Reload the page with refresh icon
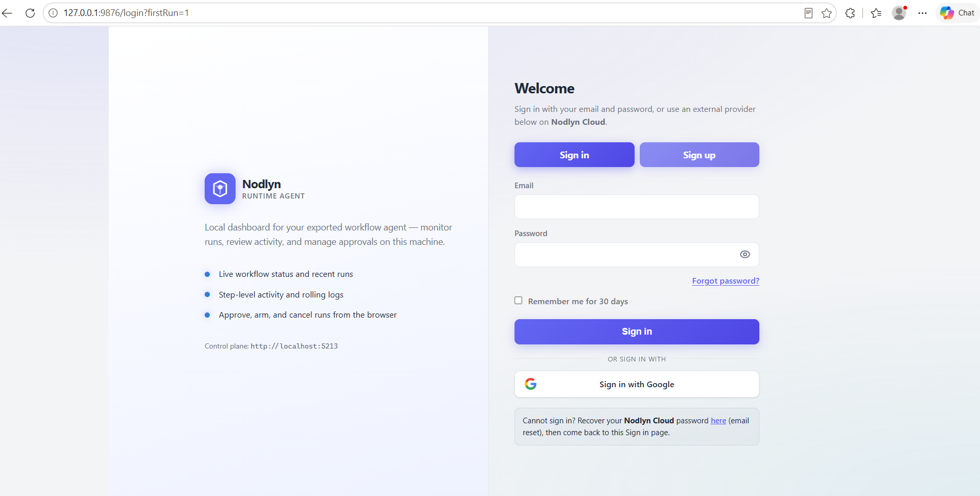This screenshot has width=980, height=496. coord(30,13)
